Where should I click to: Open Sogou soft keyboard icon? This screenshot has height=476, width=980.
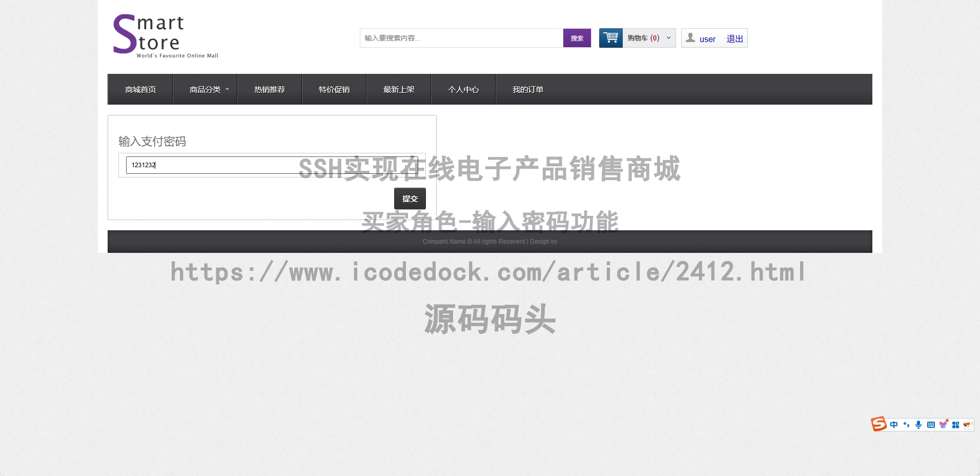(x=931, y=425)
